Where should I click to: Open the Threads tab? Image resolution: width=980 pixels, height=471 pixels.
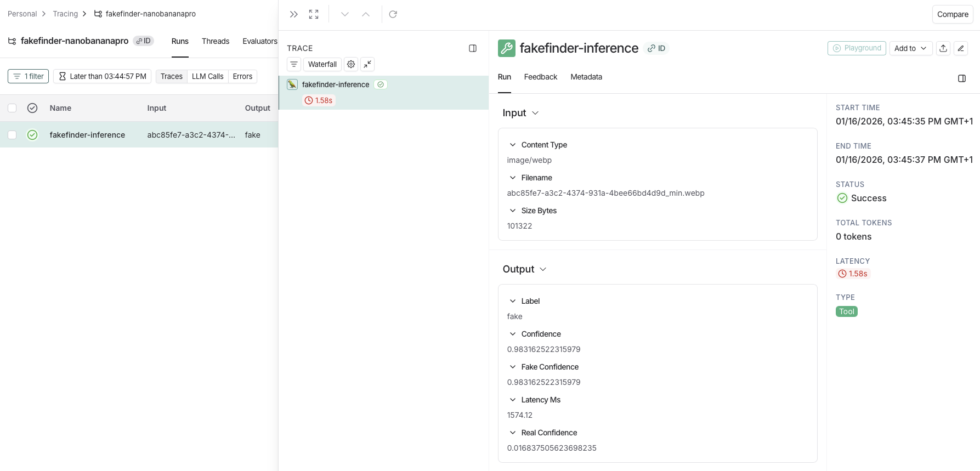click(215, 41)
